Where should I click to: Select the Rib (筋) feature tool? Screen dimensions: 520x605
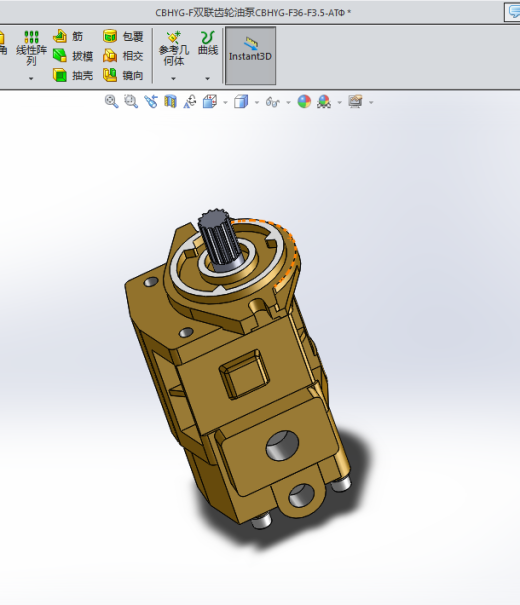(x=68, y=36)
